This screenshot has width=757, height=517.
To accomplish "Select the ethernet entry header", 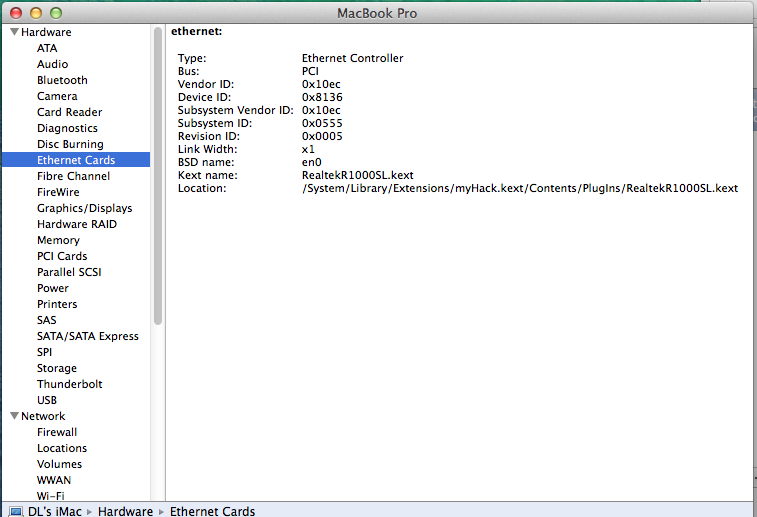I will (197, 32).
